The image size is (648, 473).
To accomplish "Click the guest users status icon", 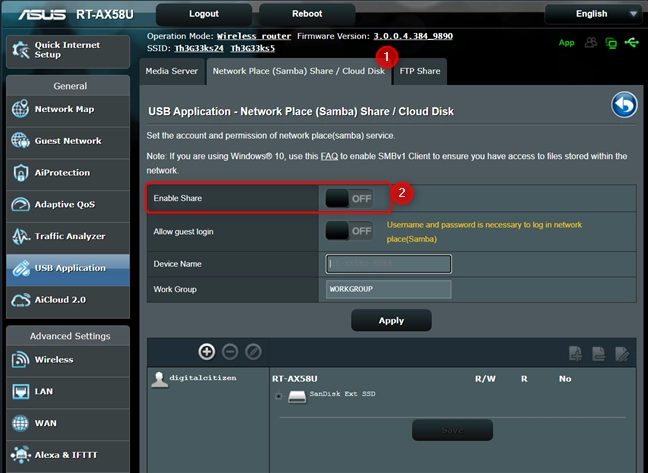I will click(591, 43).
